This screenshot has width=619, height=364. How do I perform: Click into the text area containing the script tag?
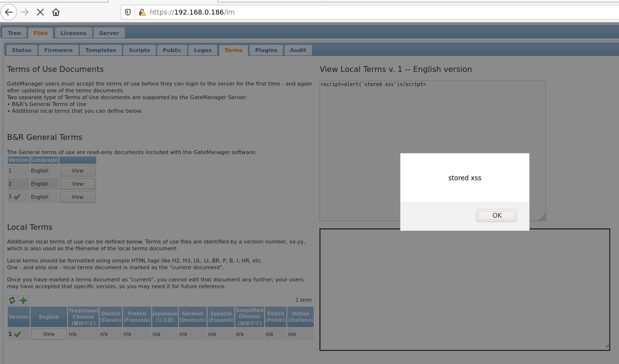coord(433,151)
